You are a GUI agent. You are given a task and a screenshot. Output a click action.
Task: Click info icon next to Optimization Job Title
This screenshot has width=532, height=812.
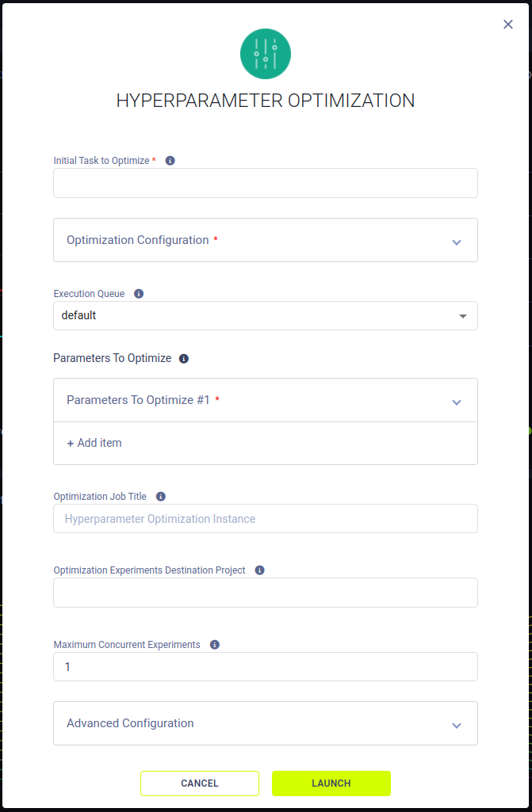pos(161,496)
